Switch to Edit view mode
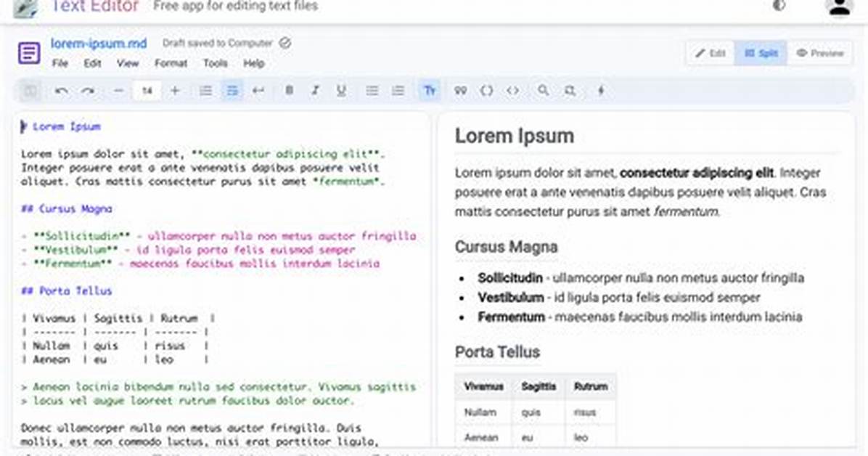This screenshot has width=868, height=456. 711,53
